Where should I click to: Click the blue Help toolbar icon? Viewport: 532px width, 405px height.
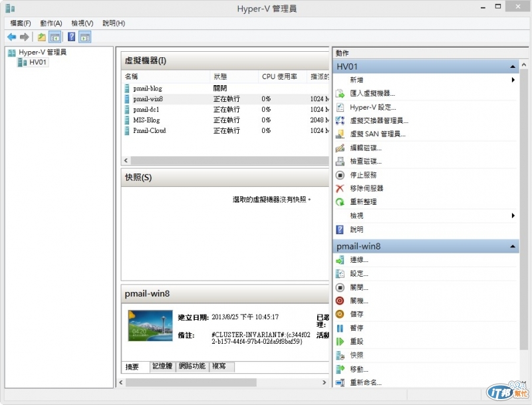71,37
